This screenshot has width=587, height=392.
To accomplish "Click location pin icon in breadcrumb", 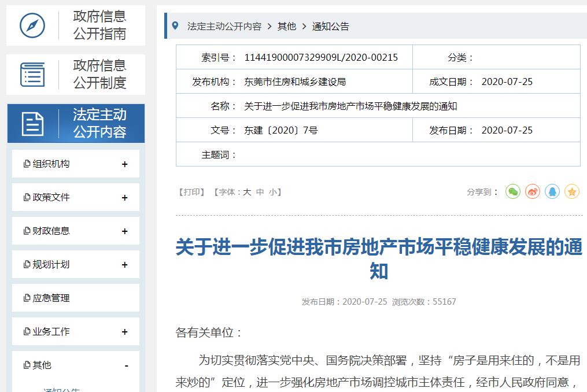I will coord(175,26).
